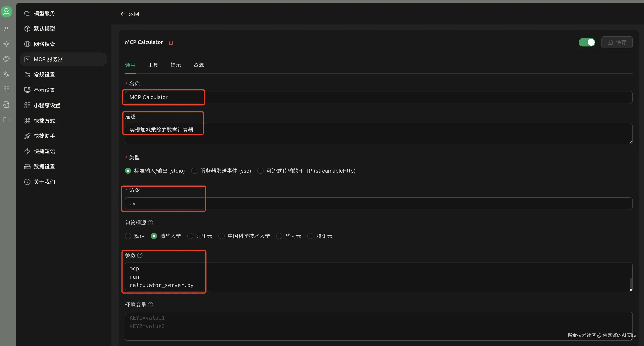Screen dimensions: 644x346
Task: Open the palette painting sidebar icon
Action: tap(6, 59)
